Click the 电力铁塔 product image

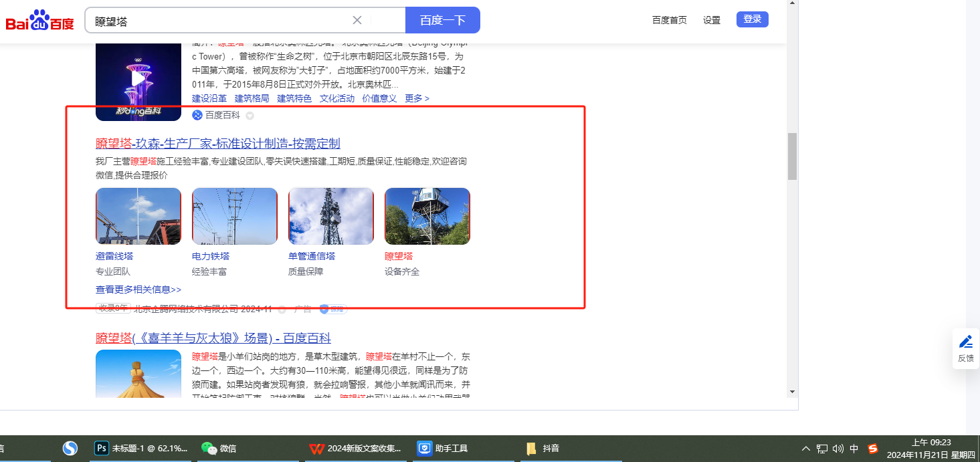click(x=235, y=216)
